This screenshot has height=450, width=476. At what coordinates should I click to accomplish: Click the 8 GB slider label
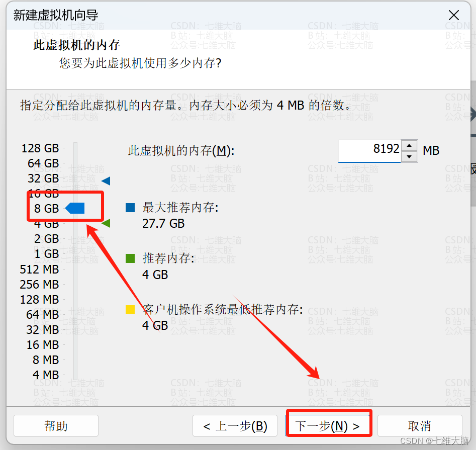click(x=46, y=209)
